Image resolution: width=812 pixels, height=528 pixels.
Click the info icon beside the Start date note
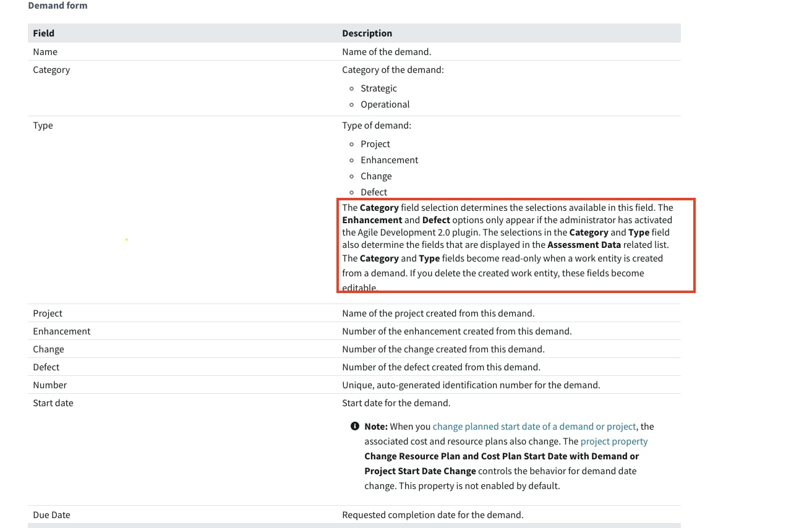(354, 426)
